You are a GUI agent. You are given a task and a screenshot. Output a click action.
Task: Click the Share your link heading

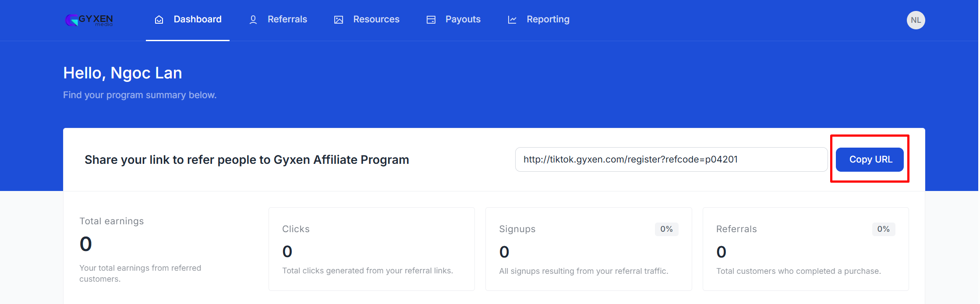coord(247,160)
